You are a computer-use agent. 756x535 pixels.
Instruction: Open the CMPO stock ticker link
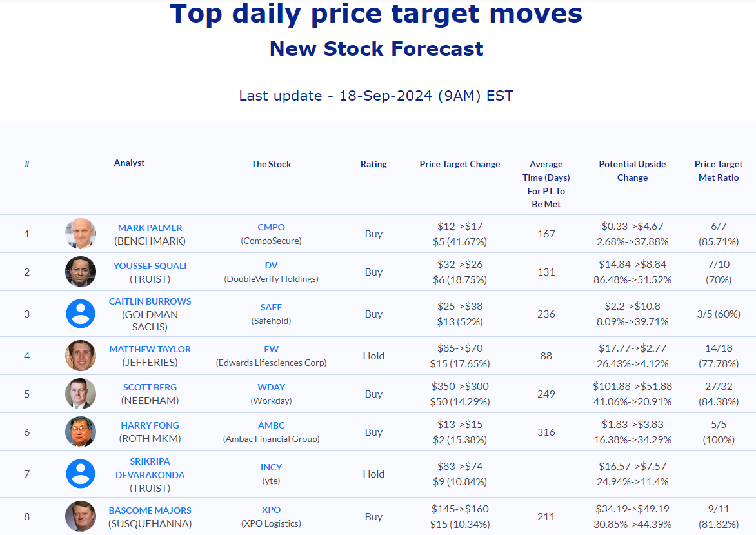[x=271, y=227]
